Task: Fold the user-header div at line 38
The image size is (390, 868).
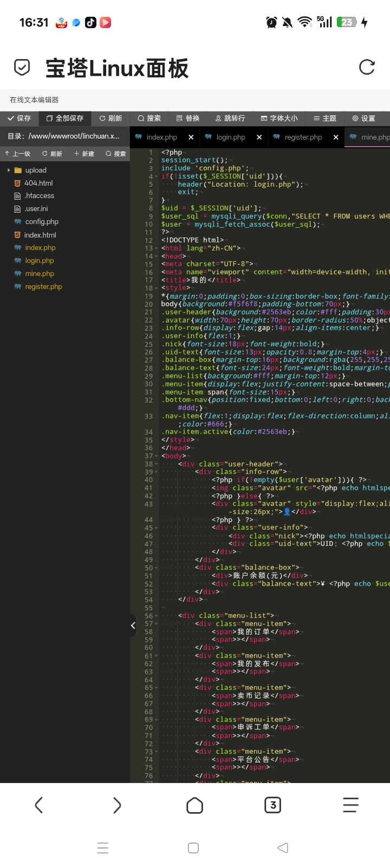Action: [157, 464]
